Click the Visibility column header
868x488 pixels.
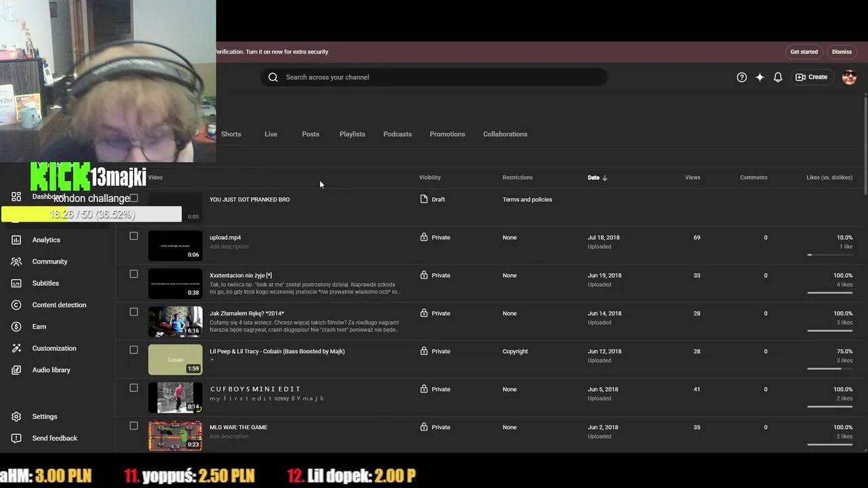(430, 178)
